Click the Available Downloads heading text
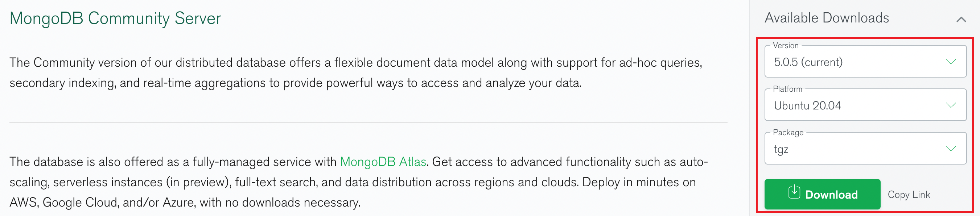Image resolution: width=980 pixels, height=216 pixels. (x=827, y=18)
